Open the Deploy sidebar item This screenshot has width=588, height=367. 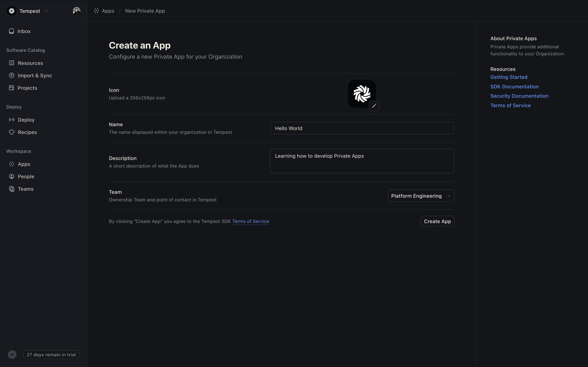tap(26, 120)
